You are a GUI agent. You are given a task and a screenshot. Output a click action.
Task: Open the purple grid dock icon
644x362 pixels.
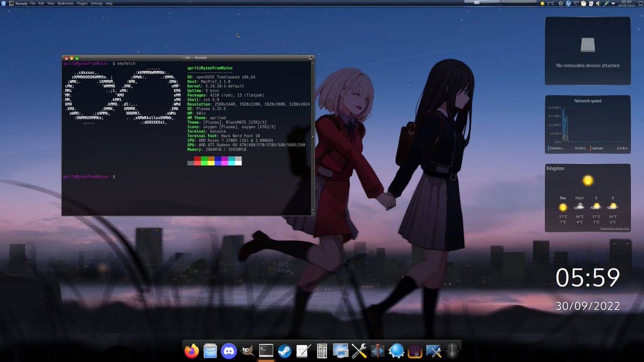pos(415,351)
